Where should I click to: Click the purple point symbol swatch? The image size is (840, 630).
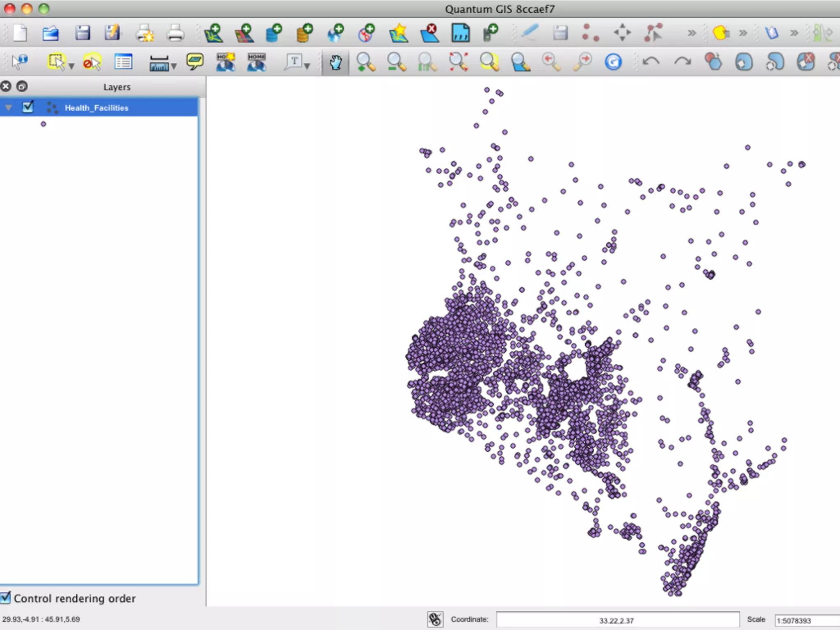(43, 124)
